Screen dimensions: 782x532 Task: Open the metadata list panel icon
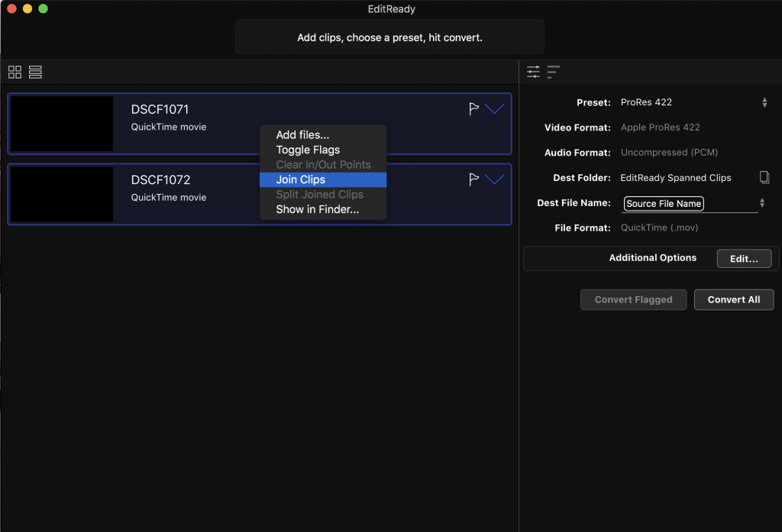point(554,72)
